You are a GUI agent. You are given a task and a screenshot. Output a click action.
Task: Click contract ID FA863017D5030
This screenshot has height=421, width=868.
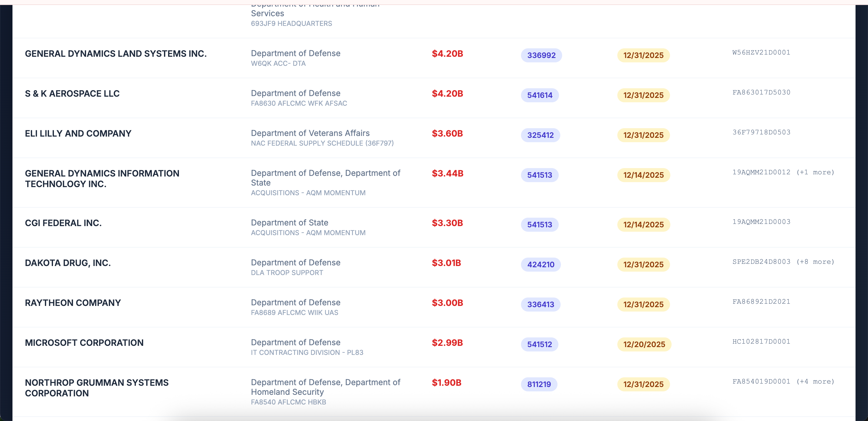coord(761,92)
